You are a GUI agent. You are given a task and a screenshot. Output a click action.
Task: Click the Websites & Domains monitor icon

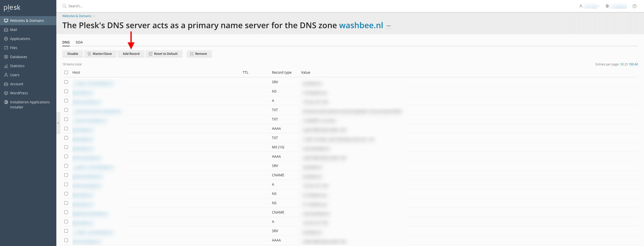(6, 21)
